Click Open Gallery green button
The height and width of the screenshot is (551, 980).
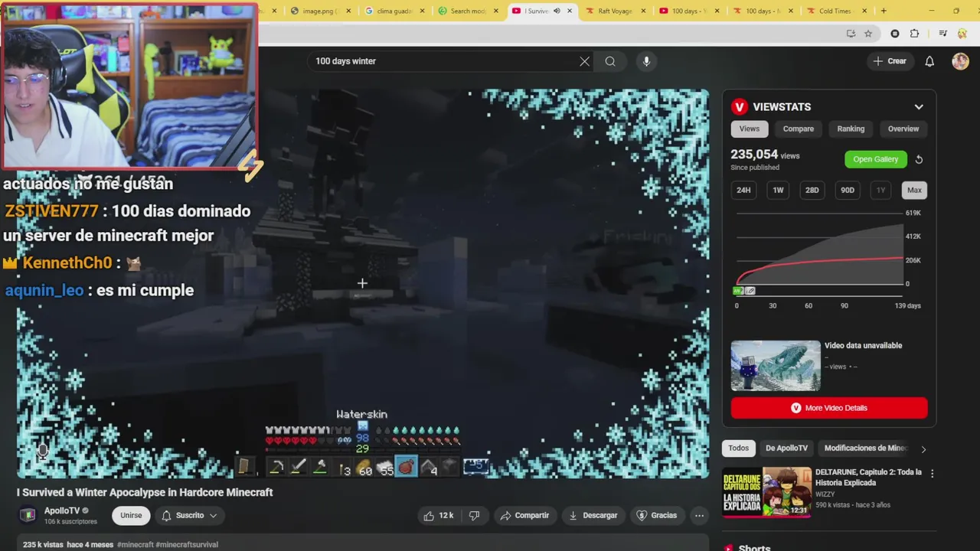tap(875, 159)
